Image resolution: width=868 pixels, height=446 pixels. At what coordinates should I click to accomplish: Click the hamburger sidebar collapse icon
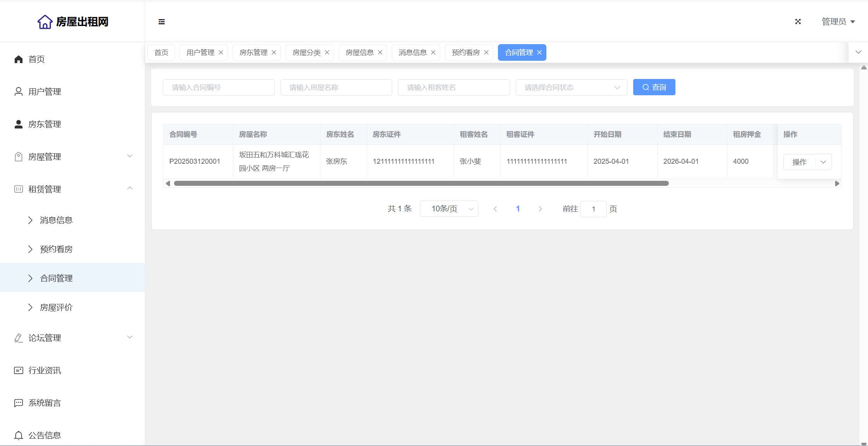pyautogui.click(x=162, y=22)
